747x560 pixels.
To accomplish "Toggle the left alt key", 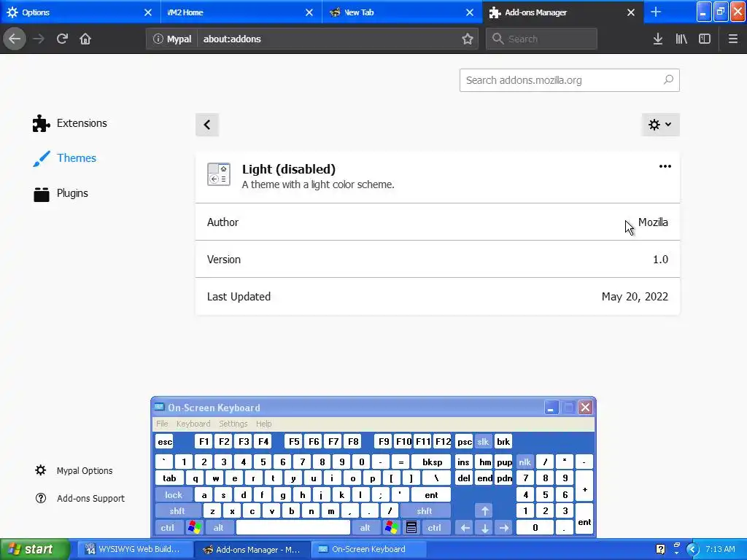I will (219, 528).
